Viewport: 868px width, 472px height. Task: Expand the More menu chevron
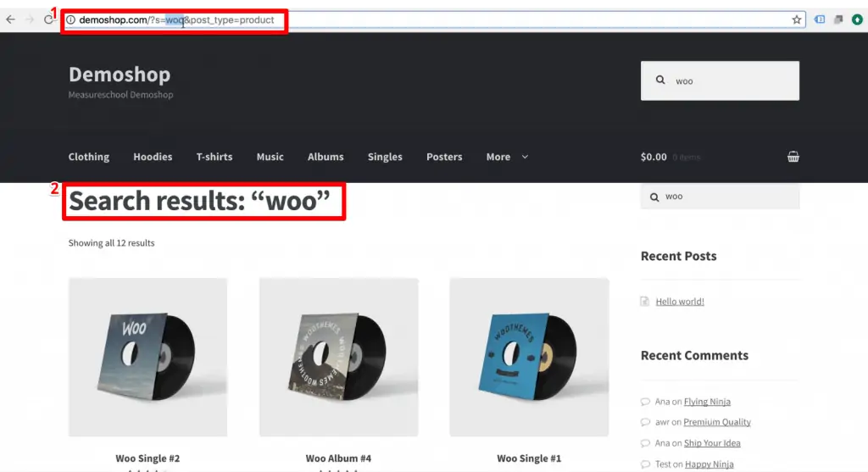point(525,157)
